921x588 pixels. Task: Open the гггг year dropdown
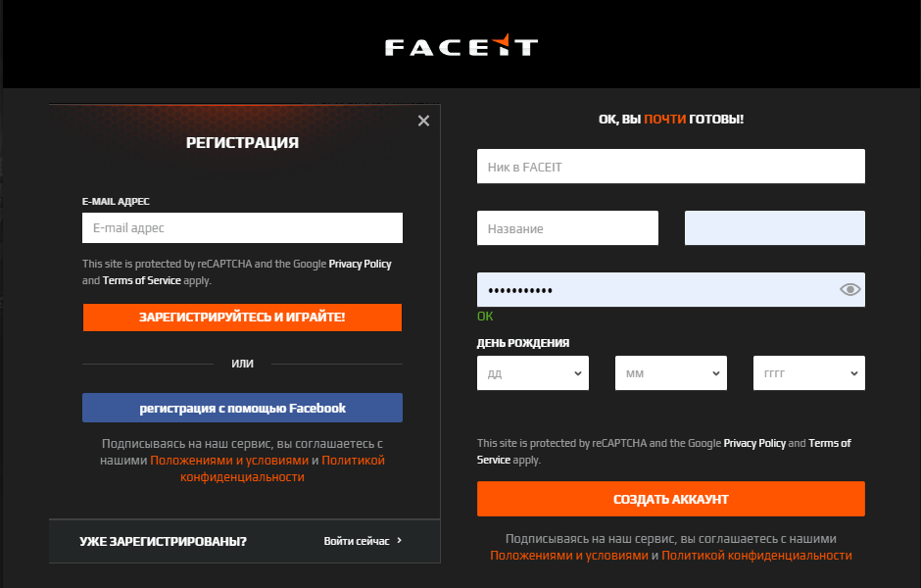(808, 372)
